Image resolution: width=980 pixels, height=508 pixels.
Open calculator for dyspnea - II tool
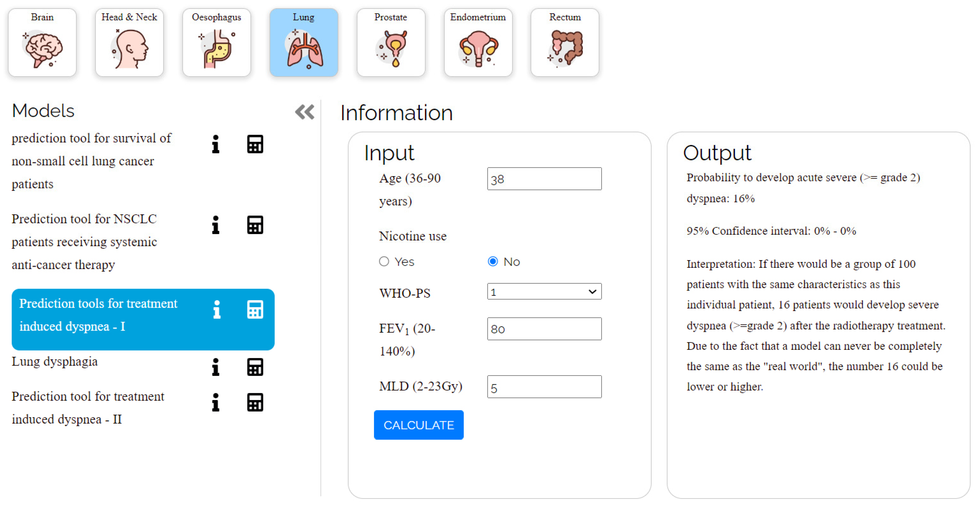255,402
